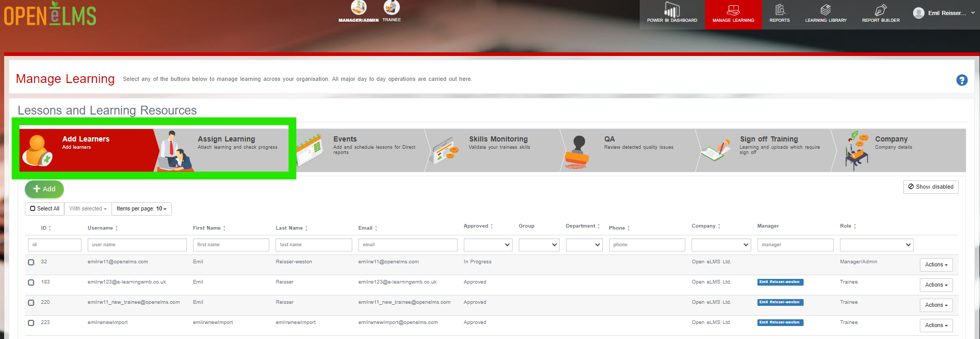Click the email filter input field

[408, 245]
